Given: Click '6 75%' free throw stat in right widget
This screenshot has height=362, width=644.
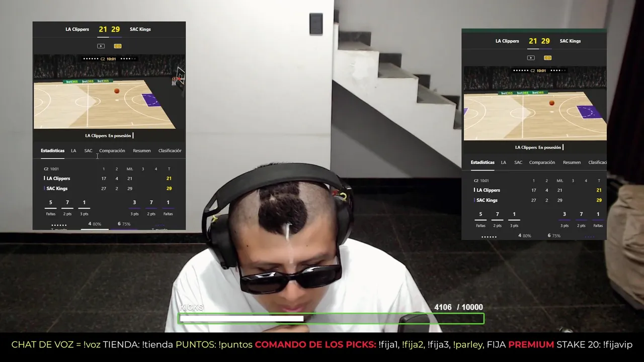Looking at the screenshot, I should coord(554,236).
